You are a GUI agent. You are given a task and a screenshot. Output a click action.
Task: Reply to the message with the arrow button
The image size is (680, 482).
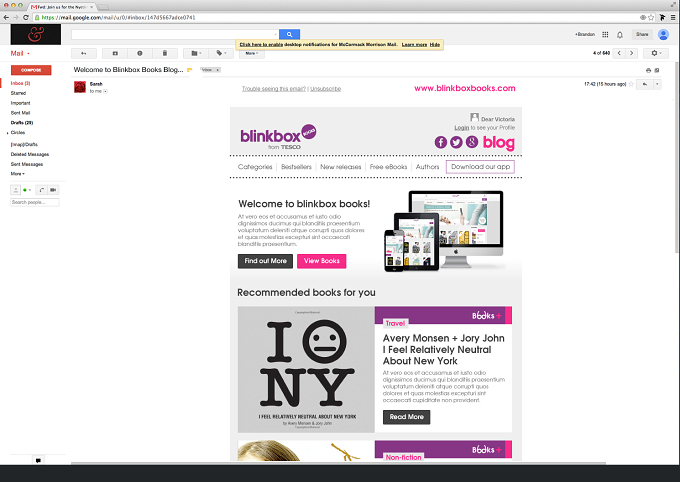(645, 84)
